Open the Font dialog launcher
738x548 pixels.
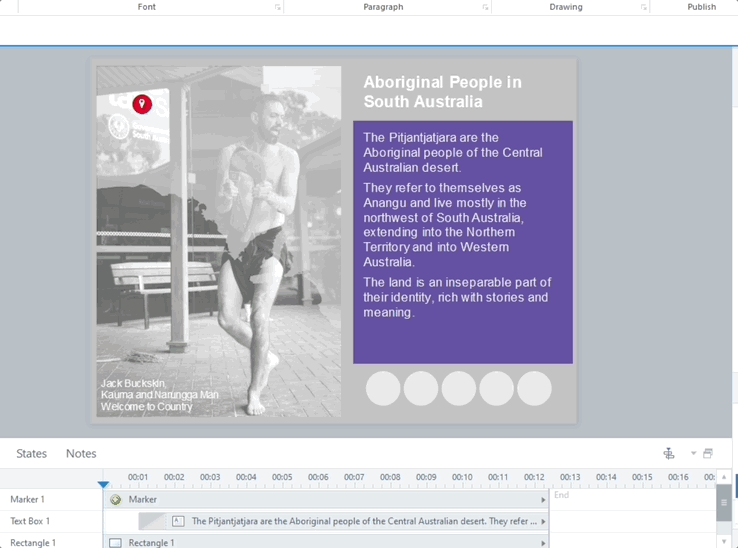coord(278,8)
